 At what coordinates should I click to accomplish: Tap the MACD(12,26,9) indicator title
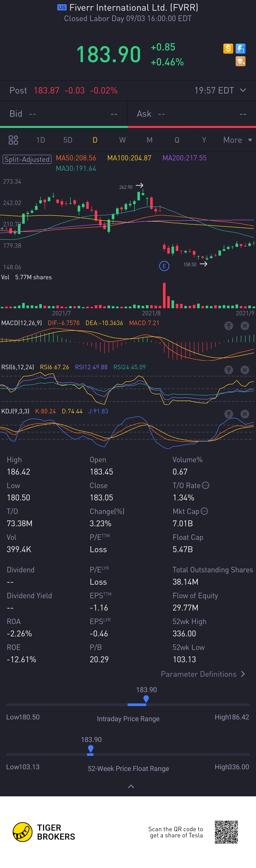22,323
